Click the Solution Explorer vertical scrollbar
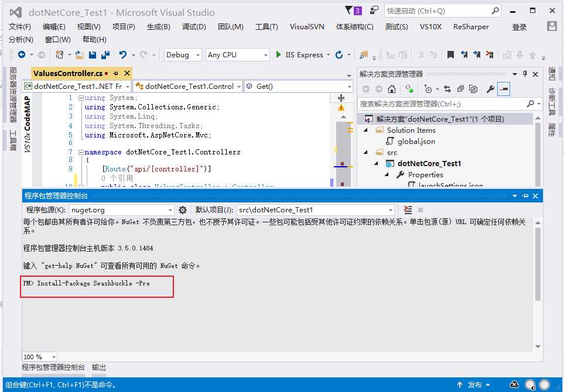Screen dimensions: 564x392 (538, 151)
